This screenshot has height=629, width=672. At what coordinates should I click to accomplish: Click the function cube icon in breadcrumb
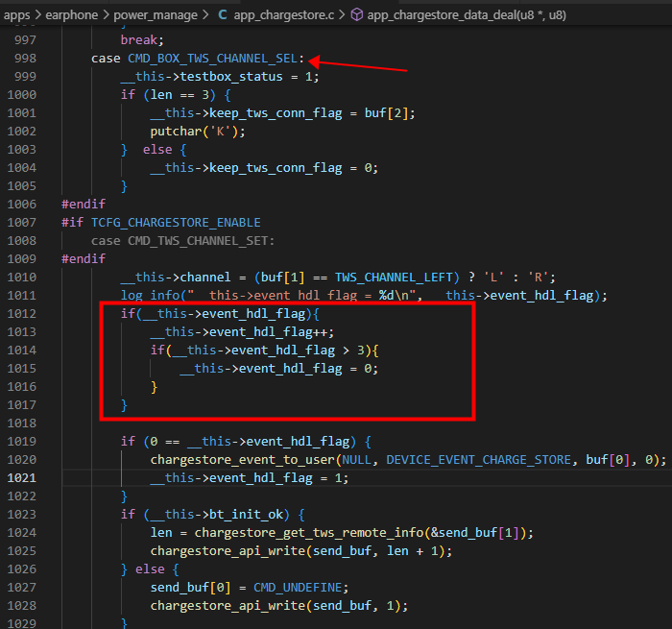point(356,15)
